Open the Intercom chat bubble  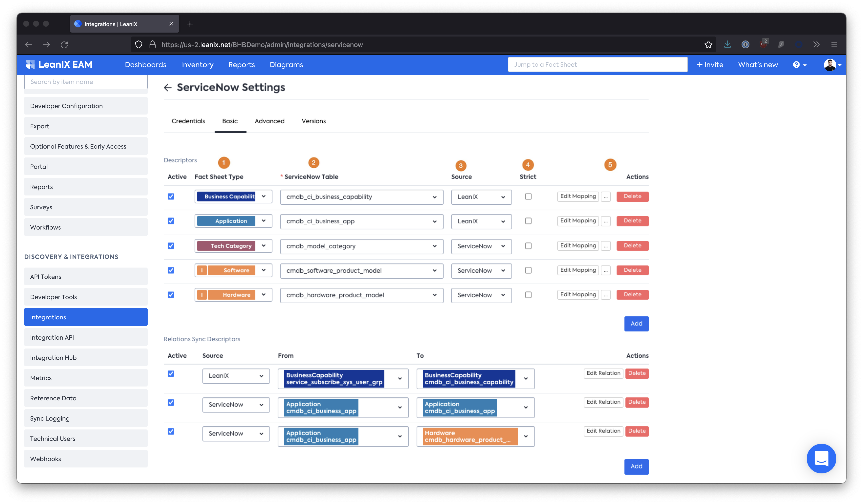pyautogui.click(x=822, y=458)
